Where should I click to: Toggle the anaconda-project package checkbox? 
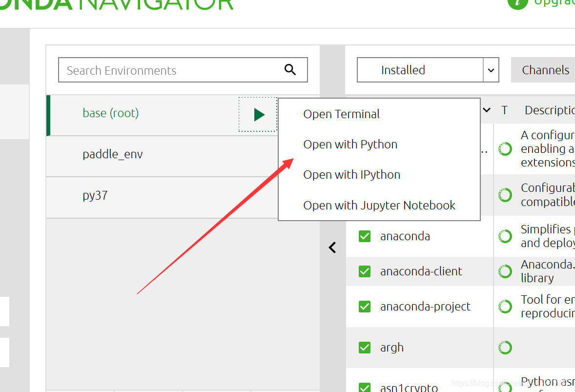coord(365,307)
